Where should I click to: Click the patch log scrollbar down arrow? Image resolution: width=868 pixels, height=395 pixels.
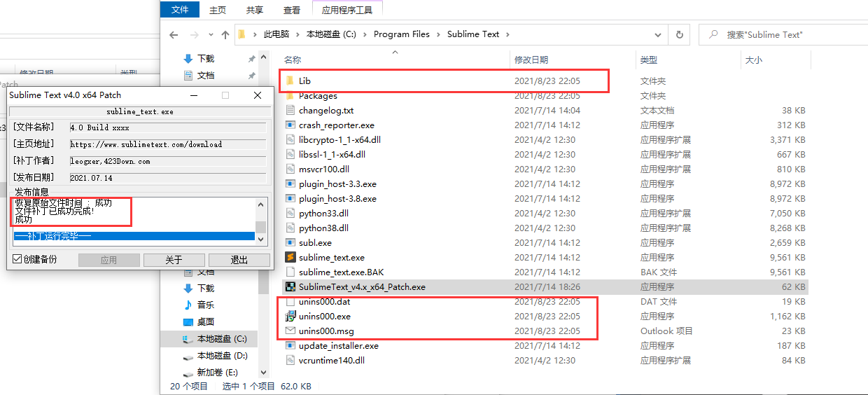(x=260, y=239)
